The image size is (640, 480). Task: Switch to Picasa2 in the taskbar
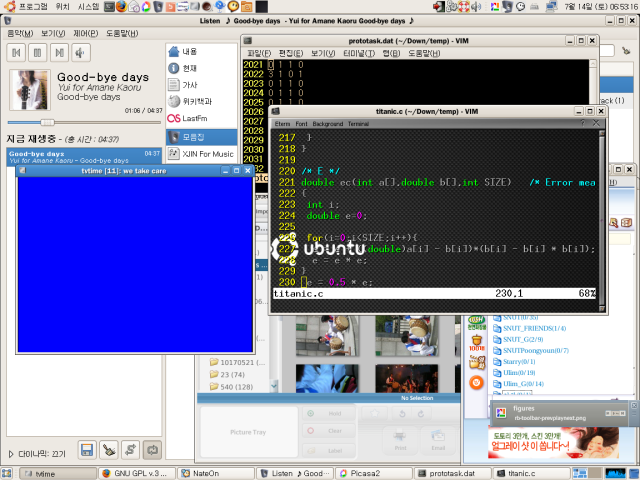[x=373, y=473]
